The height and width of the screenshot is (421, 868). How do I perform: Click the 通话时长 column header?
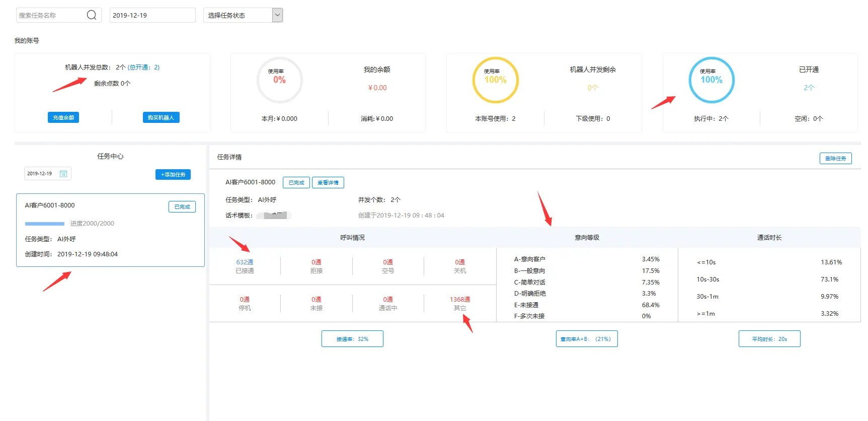pos(769,238)
